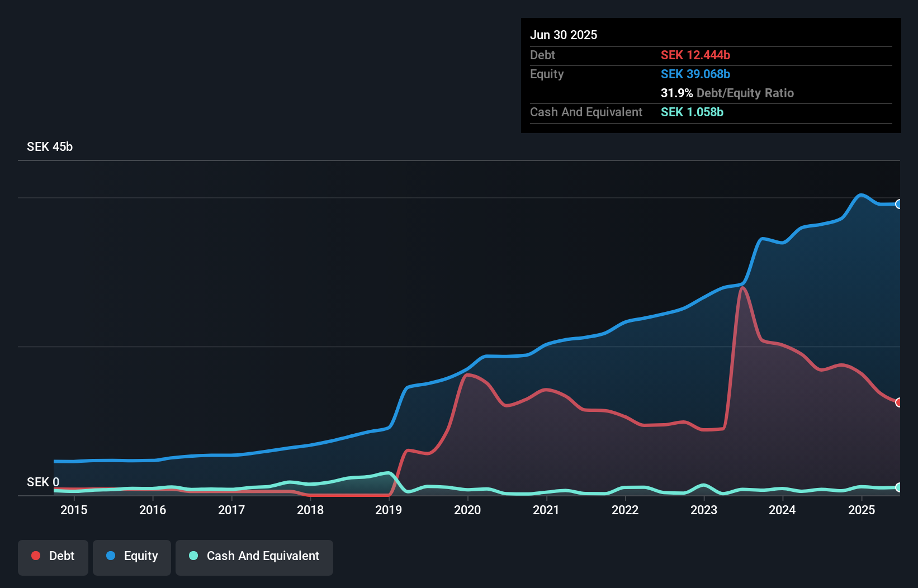Expand the Jun 30 2025 tooltip header
The height and width of the screenshot is (588, 918).
[x=564, y=35]
